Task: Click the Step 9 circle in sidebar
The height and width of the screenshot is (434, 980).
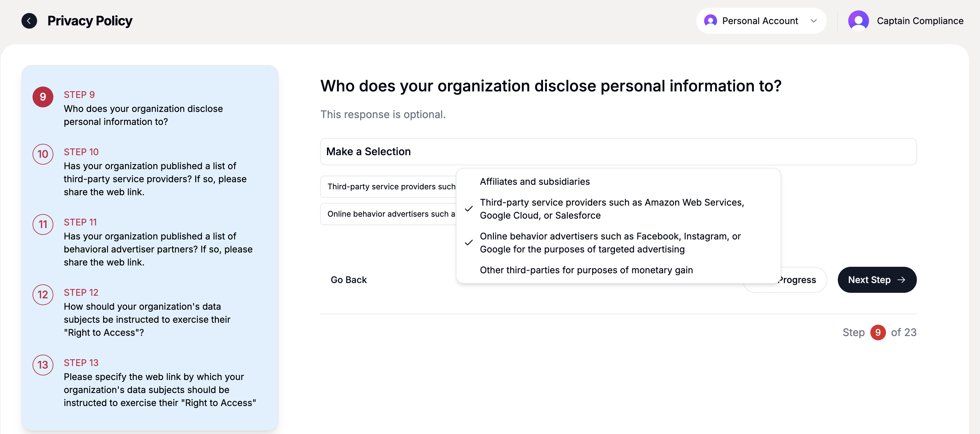Action: (43, 97)
